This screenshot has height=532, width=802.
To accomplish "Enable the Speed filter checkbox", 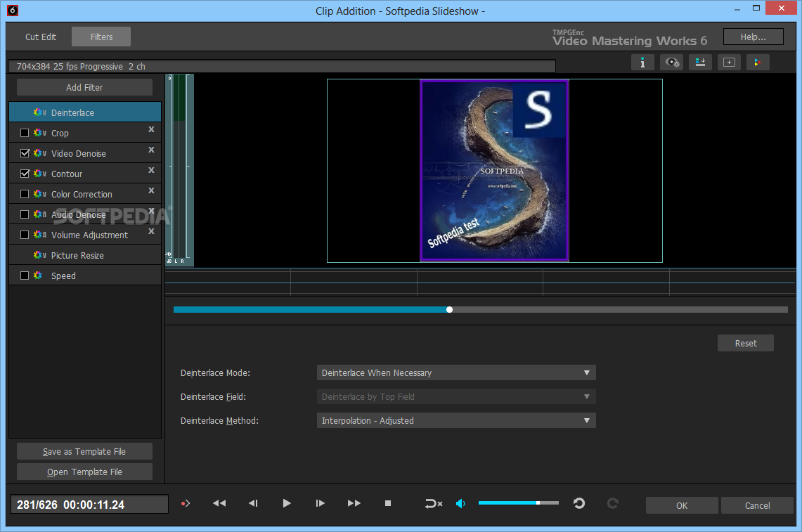I will 25,275.
